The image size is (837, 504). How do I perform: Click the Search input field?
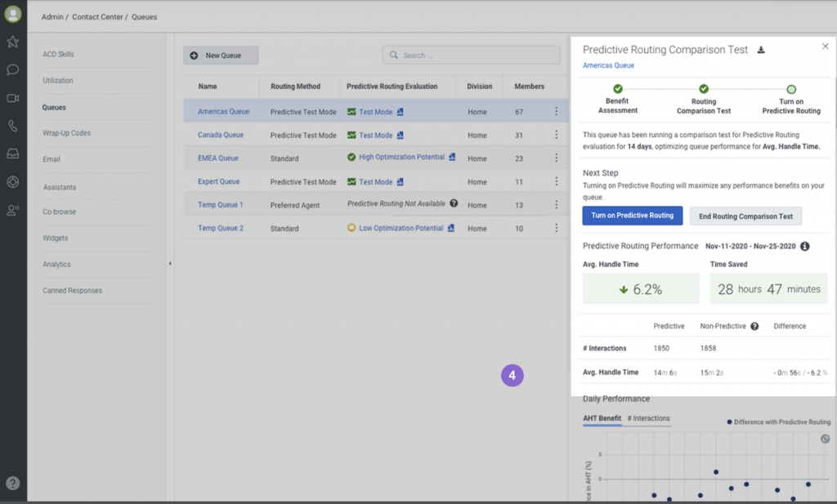(x=472, y=55)
